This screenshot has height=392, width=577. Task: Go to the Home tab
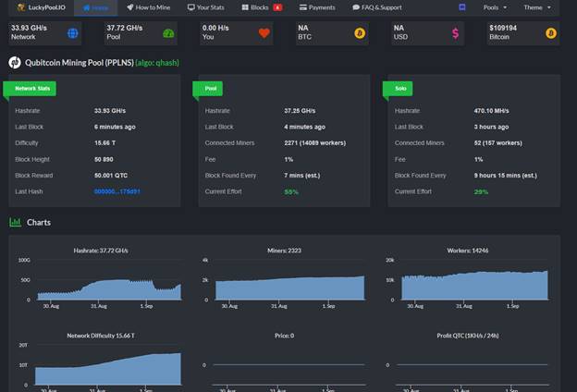tap(95, 7)
